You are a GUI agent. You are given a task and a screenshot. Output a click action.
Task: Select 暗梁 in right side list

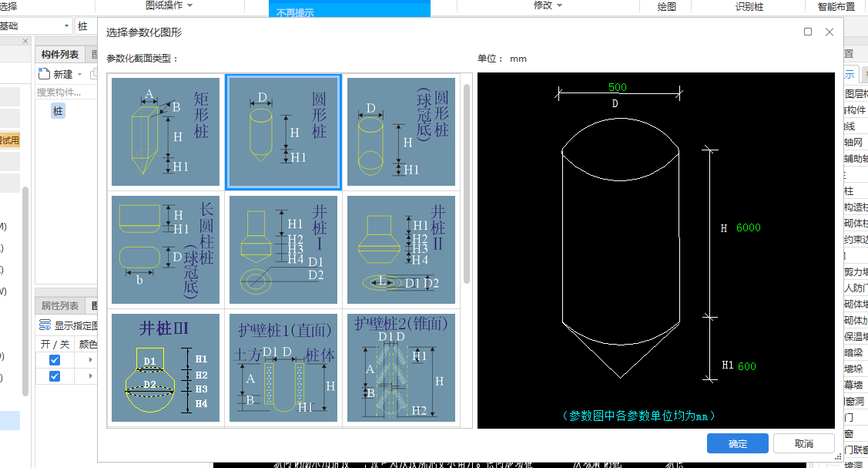pyautogui.click(x=853, y=352)
